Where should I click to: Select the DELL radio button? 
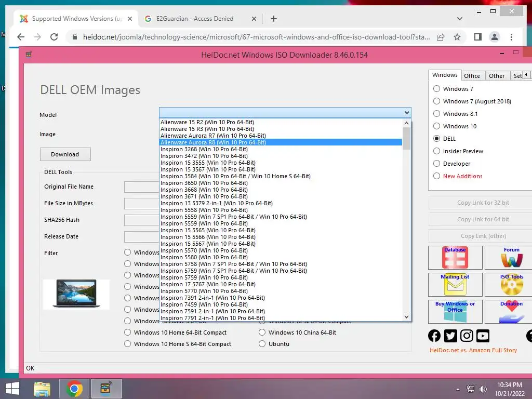[436, 138]
